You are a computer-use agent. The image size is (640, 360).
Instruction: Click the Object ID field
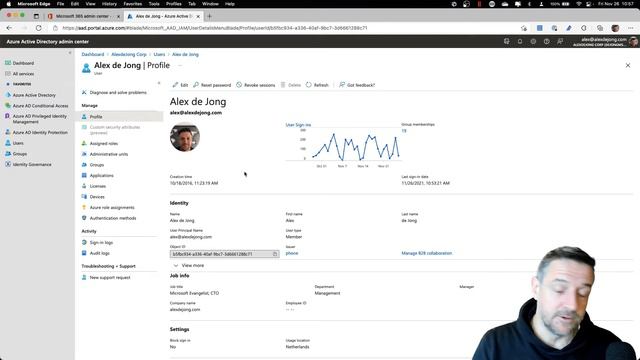tap(224, 254)
